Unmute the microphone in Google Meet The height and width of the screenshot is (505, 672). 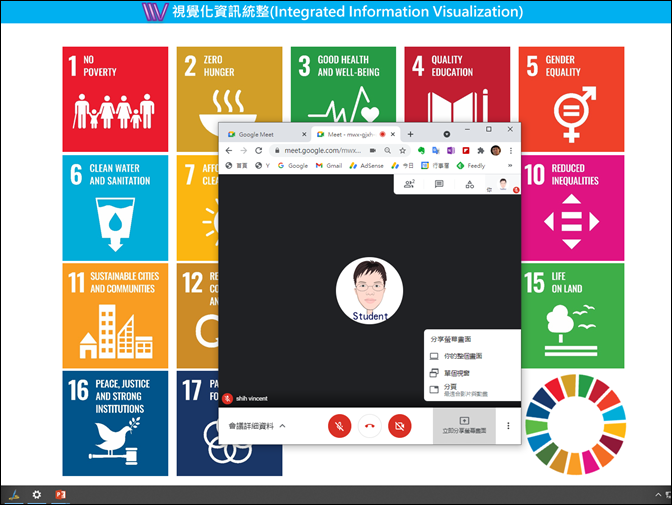(x=339, y=426)
